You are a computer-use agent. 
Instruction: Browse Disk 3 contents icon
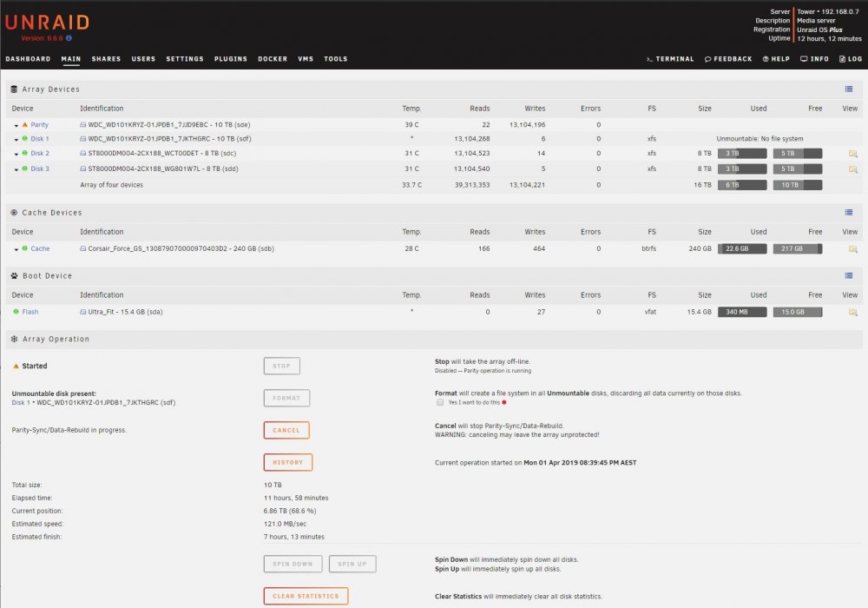tap(852, 169)
